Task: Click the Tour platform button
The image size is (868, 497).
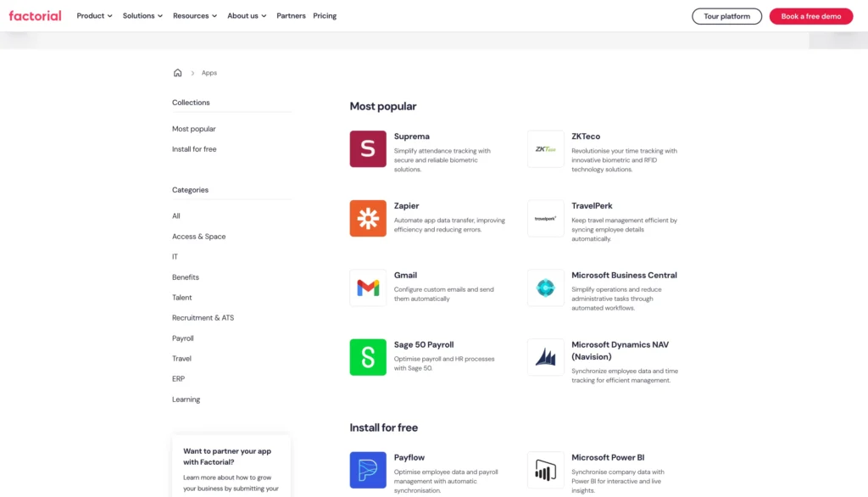Action: pyautogui.click(x=726, y=16)
